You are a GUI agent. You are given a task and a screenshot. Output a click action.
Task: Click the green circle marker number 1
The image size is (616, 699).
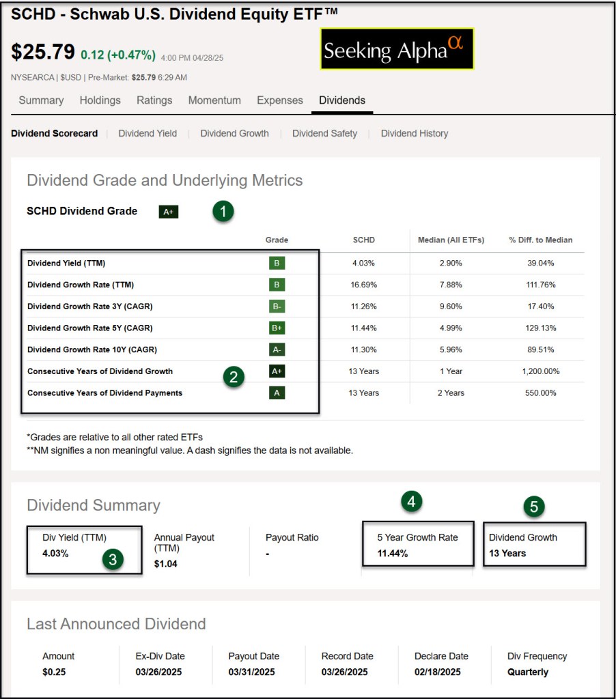point(223,212)
